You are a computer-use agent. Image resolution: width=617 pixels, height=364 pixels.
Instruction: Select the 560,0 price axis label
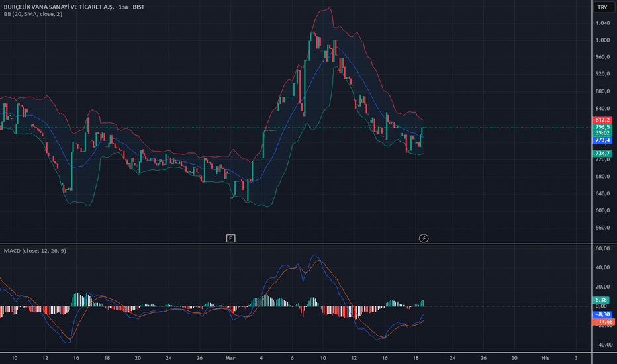coord(603,228)
